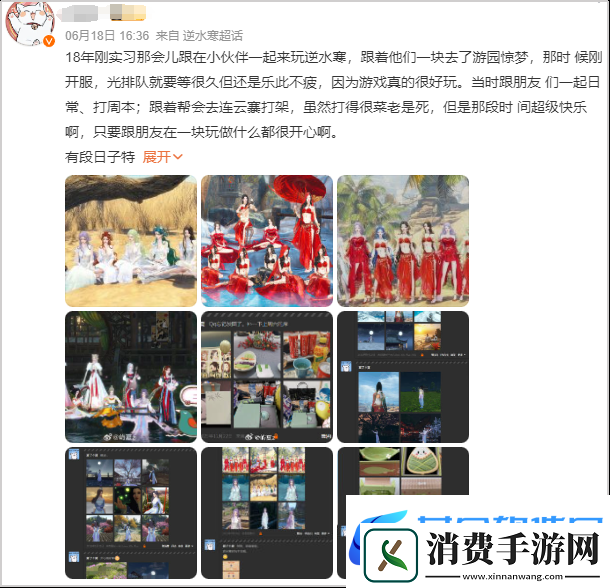610x588 pixels.
Task: Open thumbnail with red umbrella dancers
Action: (x=267, y=241)
